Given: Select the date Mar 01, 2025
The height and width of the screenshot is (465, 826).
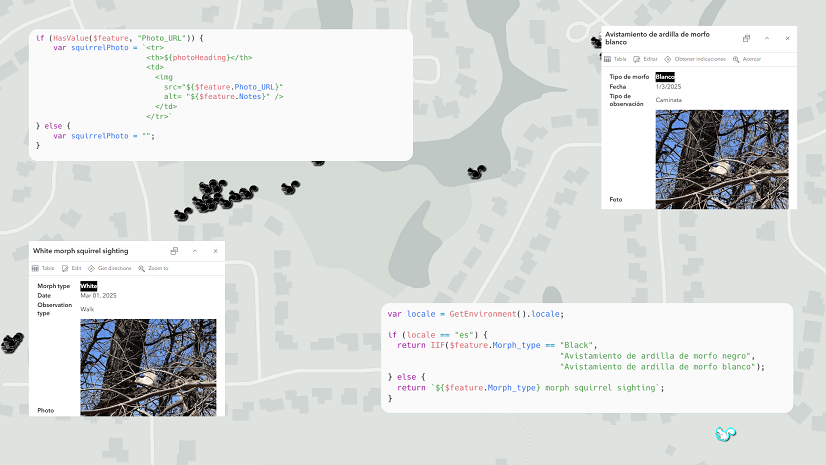Looking at the screenshot, I should tap(98, 295).
